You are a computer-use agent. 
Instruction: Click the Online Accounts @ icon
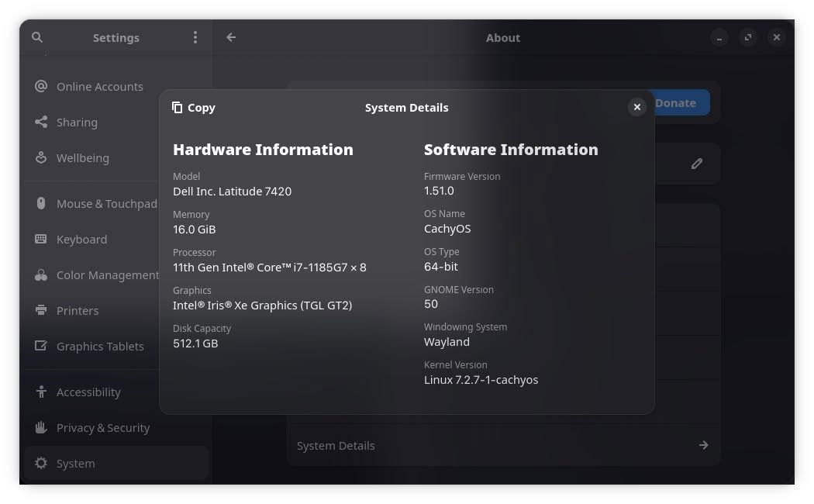[41, 86]
